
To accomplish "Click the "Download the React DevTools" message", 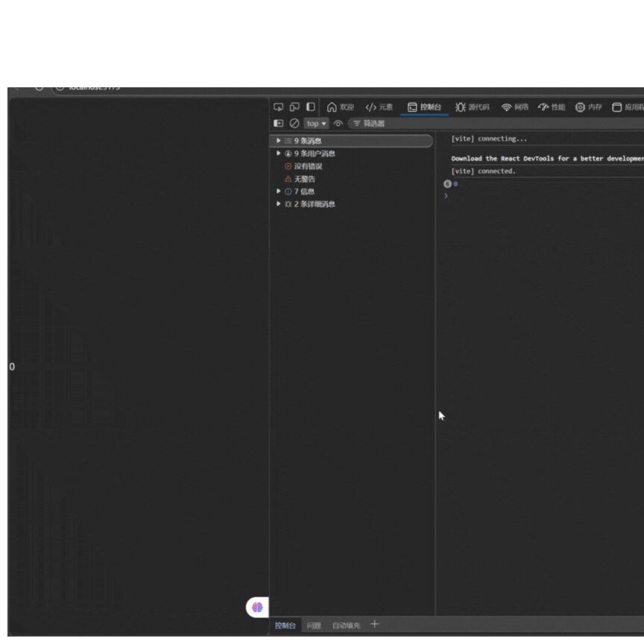I will (x=547, y=159).
